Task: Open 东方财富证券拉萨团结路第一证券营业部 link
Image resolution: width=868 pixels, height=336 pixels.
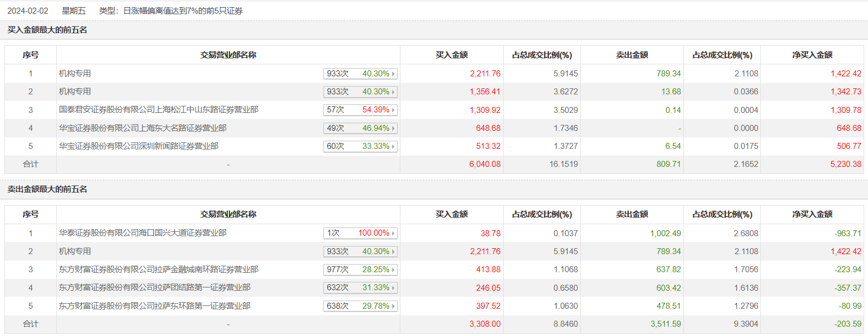Action: [155, 287]
